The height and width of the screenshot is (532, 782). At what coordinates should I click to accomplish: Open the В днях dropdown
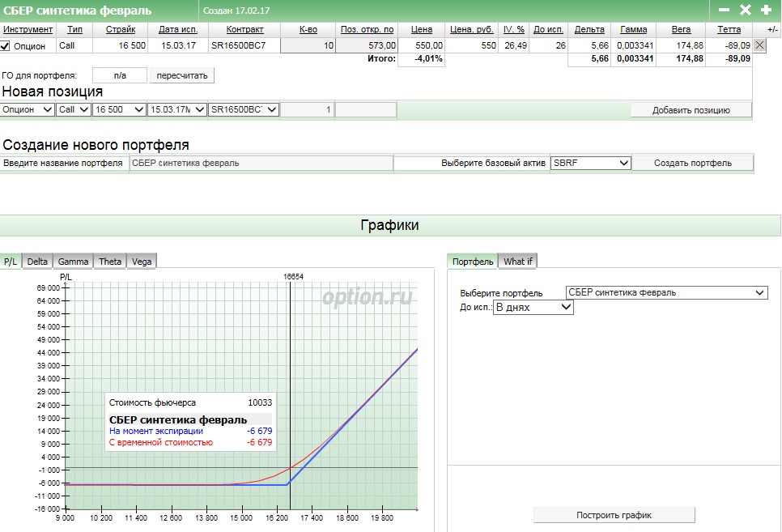tap(533, 308)
